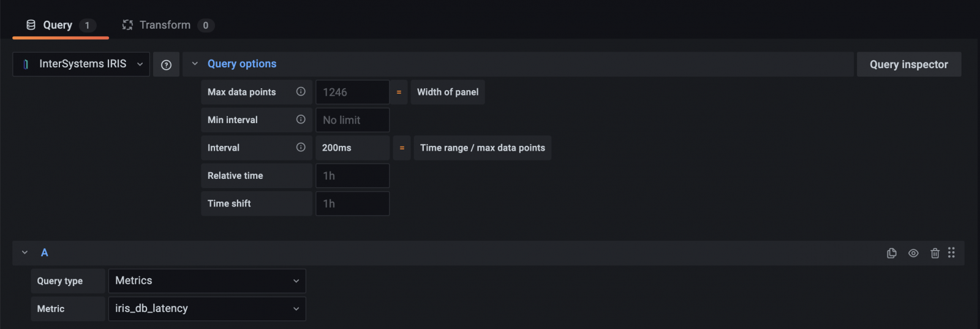
Task: Switch to the Transform tab
Action: [165, 25]
